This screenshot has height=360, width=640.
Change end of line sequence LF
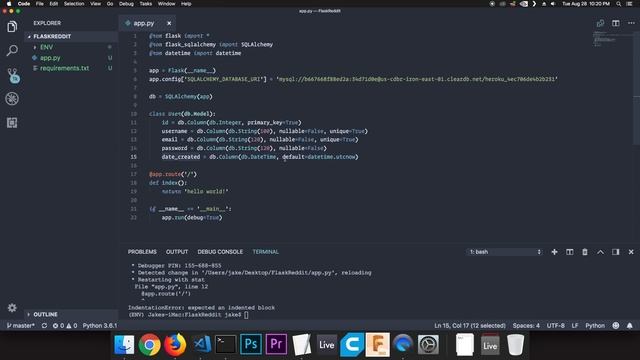tap(575, 326)
